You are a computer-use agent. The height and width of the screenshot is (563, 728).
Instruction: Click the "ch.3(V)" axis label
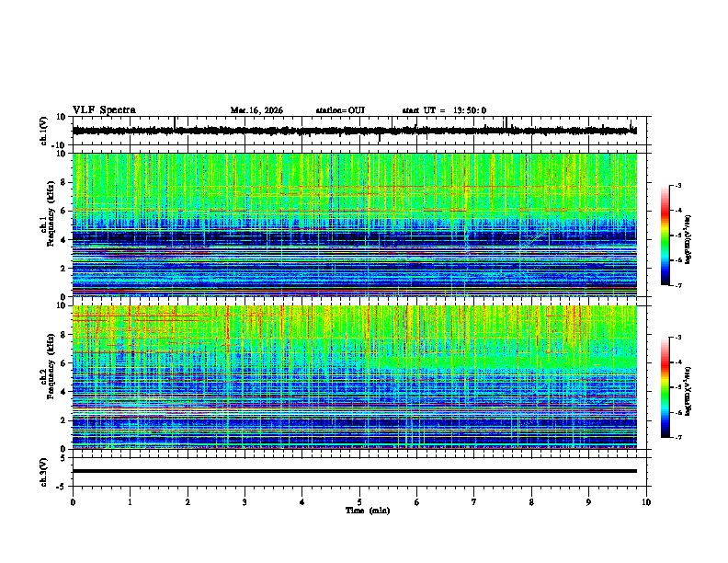(x=44, y=472)
